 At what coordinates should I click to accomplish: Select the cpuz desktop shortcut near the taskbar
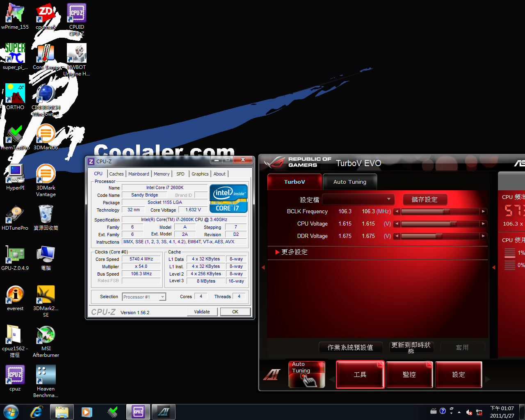tap(15, 378)
